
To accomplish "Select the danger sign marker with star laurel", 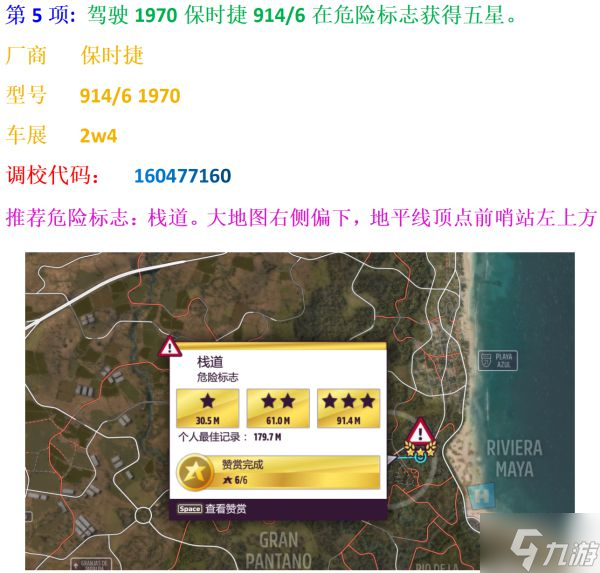I will [420, 439].
